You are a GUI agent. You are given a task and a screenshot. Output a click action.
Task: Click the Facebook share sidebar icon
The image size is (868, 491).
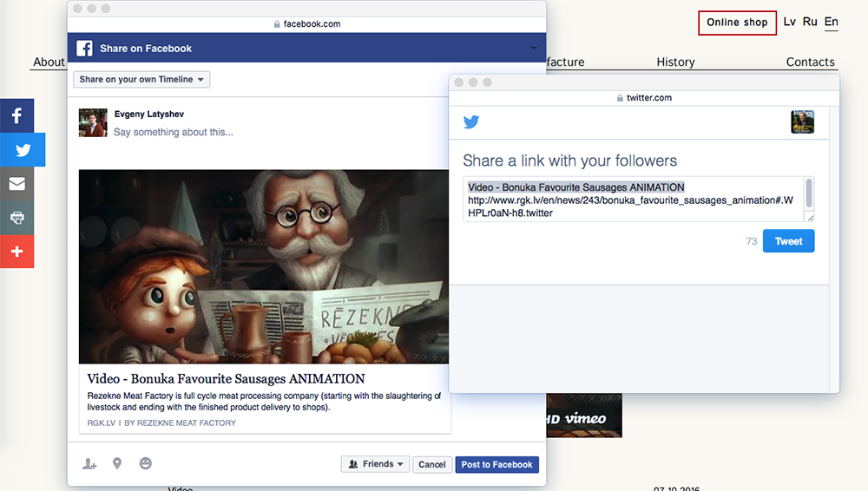pos(16,115)
